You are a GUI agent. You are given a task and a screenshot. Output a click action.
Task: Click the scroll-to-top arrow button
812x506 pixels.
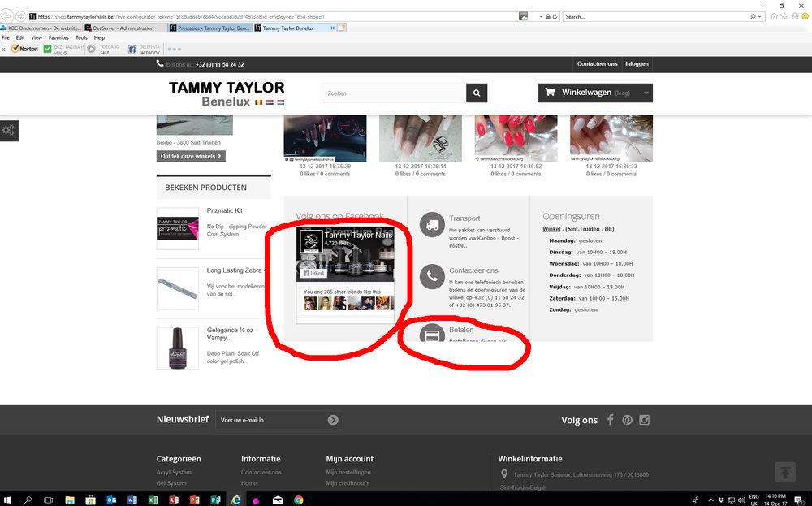[x=785, y=473]
